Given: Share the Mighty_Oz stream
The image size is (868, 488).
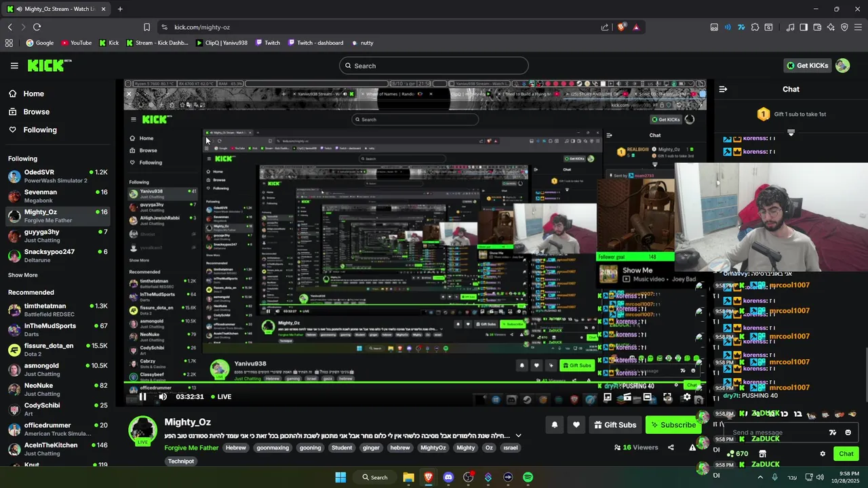Looking at the screenshot, I should click(x=671, y=447).
